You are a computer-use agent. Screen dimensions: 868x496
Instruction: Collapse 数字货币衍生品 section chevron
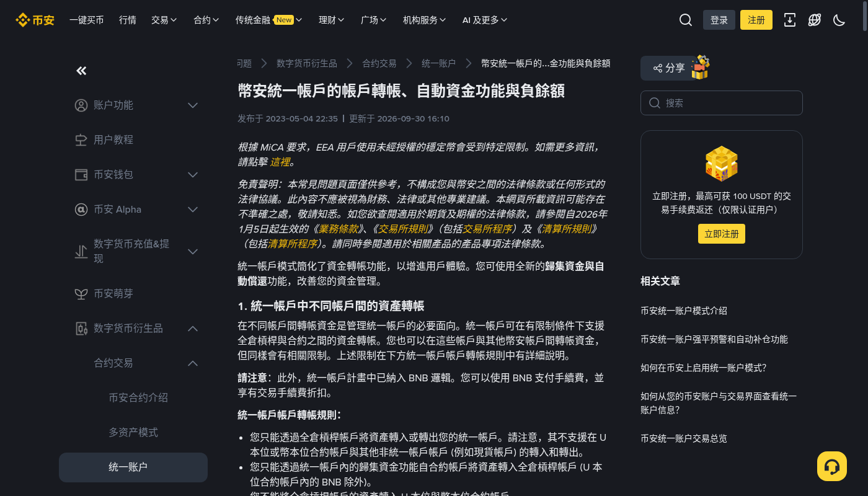pos(193,329)
